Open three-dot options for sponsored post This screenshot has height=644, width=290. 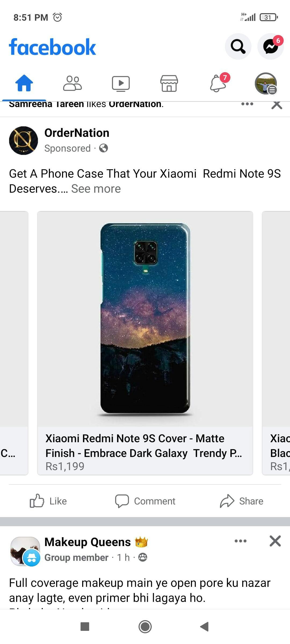pyautogui.click(x=247, y=104)
